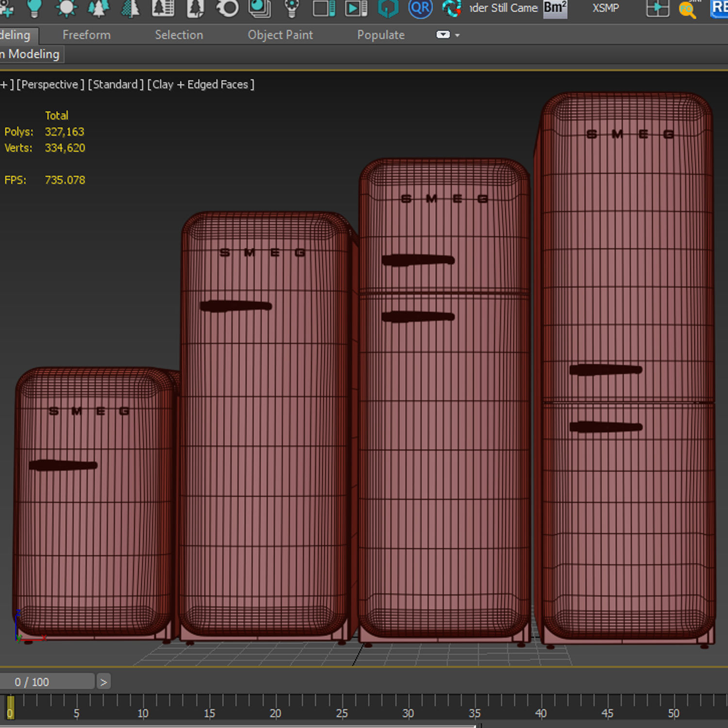The image size is (728, 728).
Task: Click the small outlined light bulb icon
Action: coord(292,8)
